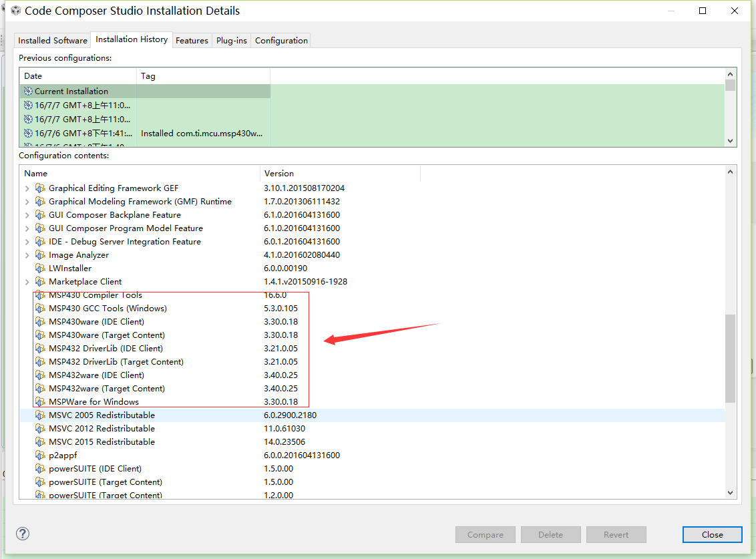Expand the Image Analyzer node
This screenshot has width=756, height=559.
[x=27, y=255]
